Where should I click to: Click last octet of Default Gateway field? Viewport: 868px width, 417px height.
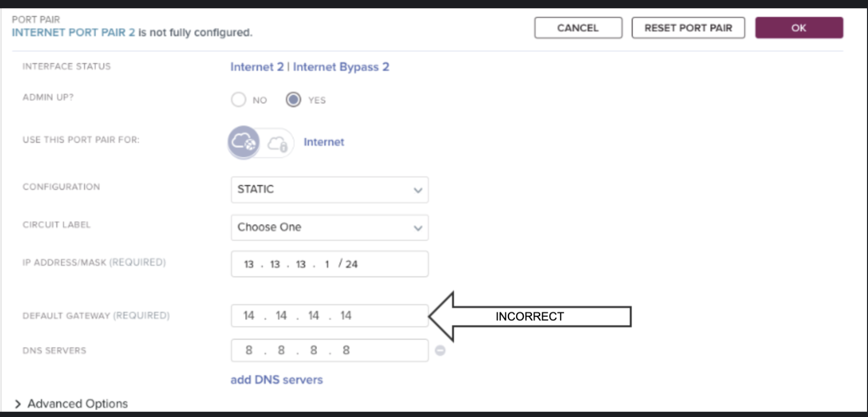click(x=346, y=316)
